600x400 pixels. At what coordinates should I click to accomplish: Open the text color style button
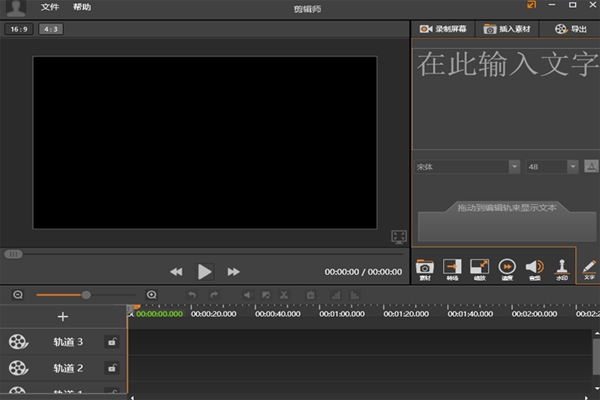click(591, 167)
